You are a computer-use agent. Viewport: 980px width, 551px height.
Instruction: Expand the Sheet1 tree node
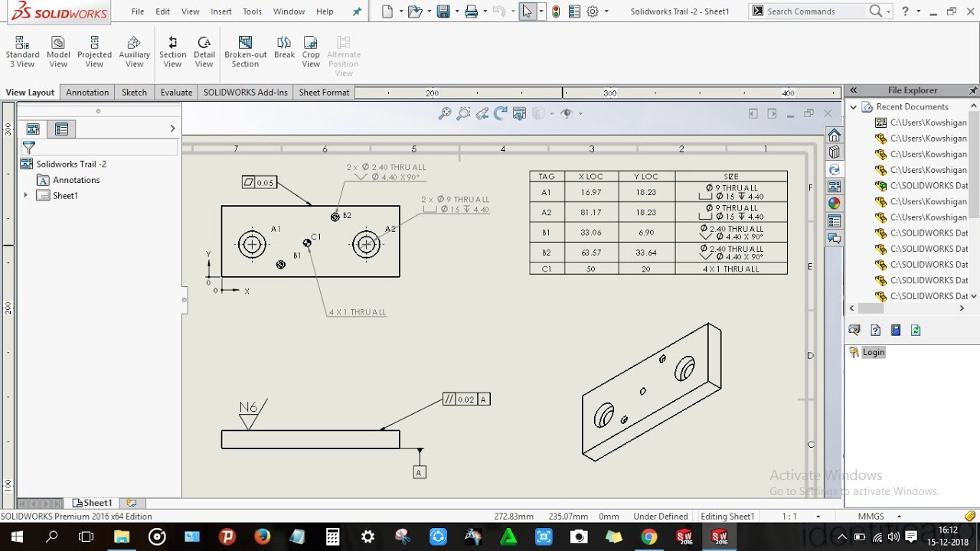[x=25, y=195]
